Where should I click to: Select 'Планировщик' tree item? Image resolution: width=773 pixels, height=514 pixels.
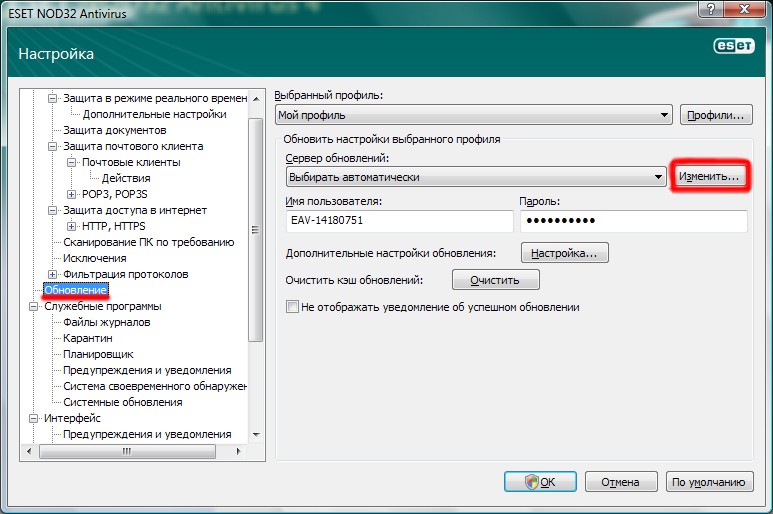coord(98,354)
